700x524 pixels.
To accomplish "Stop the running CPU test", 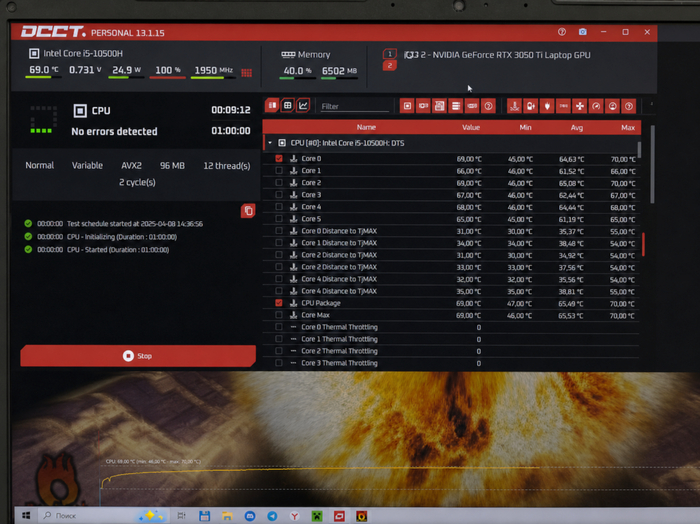I will coord(138,356).
